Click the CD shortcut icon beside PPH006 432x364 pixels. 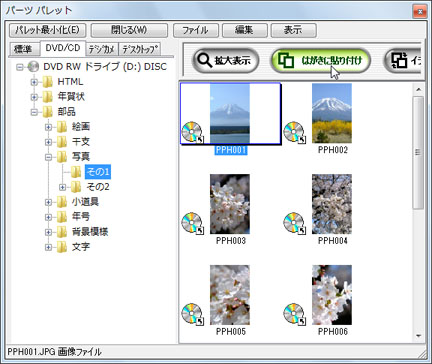point(294,314)
